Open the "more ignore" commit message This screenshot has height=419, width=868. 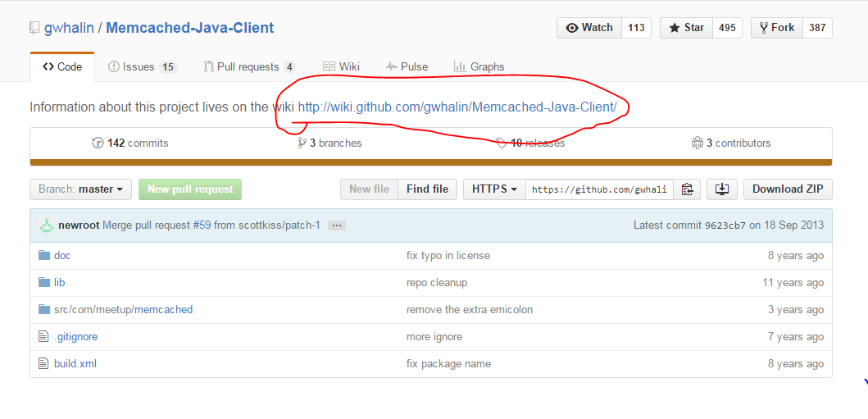click(x=434, y=336)
